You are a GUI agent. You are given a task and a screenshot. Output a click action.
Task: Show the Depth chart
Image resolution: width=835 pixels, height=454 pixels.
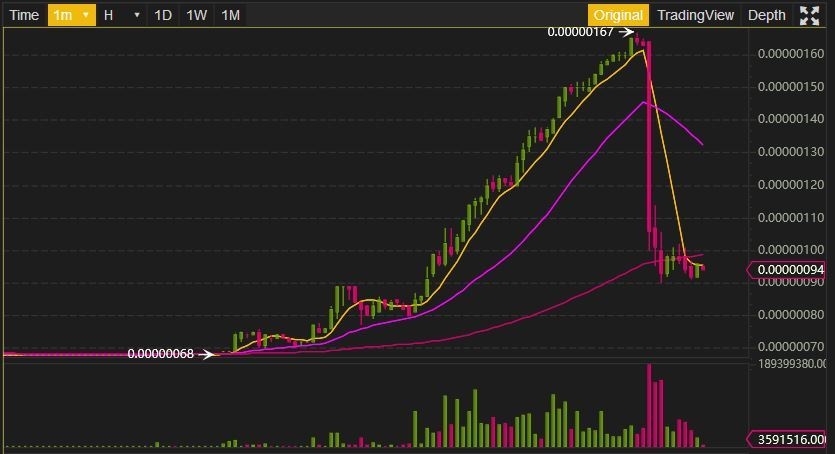767,15
